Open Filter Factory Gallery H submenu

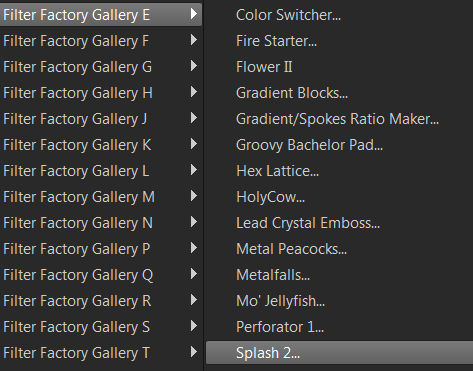(101, 93)
